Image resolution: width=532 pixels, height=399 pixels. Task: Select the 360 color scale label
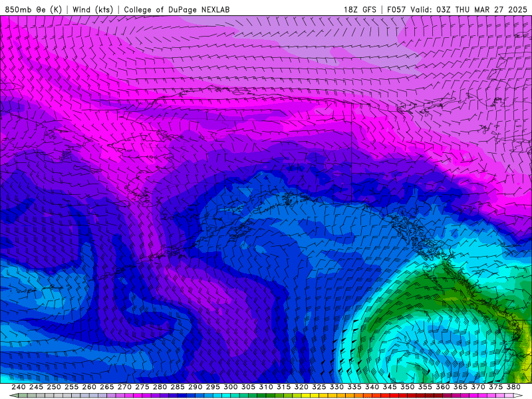442,387
